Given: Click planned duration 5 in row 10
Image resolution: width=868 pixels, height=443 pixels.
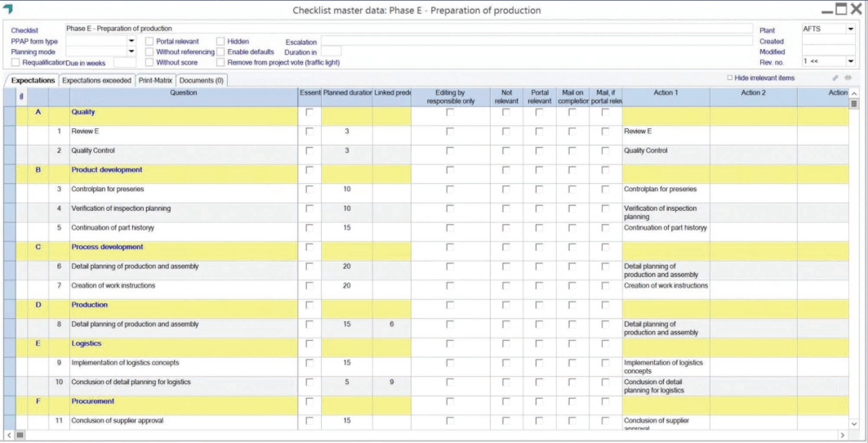Looking at the screenshot, I should (346, 383).
